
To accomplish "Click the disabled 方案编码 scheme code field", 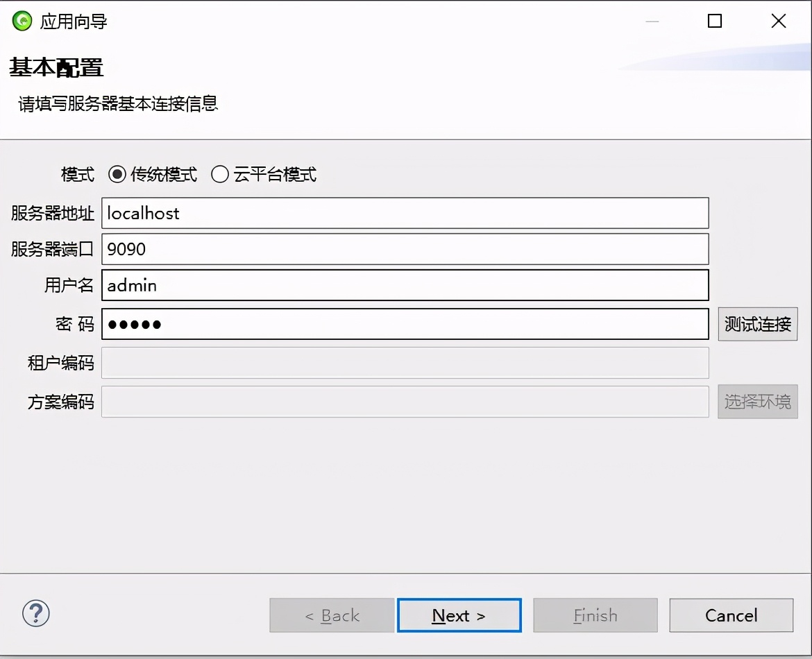I will point(406,402).
